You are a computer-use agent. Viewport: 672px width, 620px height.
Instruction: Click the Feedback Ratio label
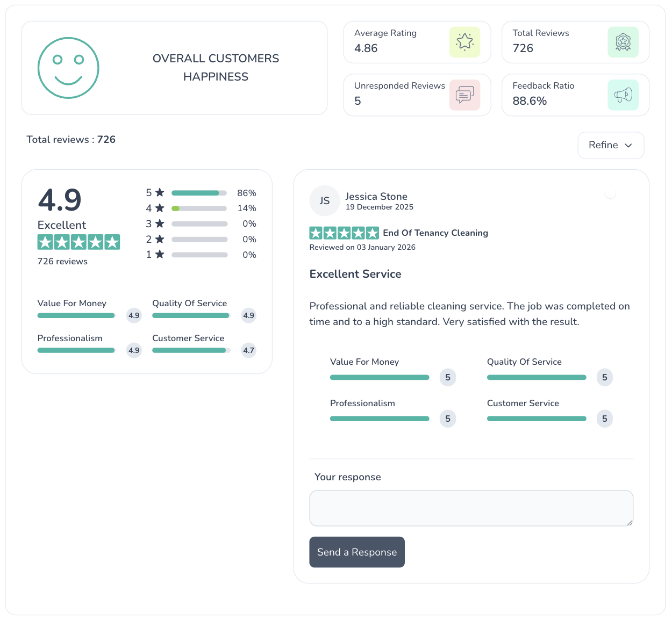point(544,86)
